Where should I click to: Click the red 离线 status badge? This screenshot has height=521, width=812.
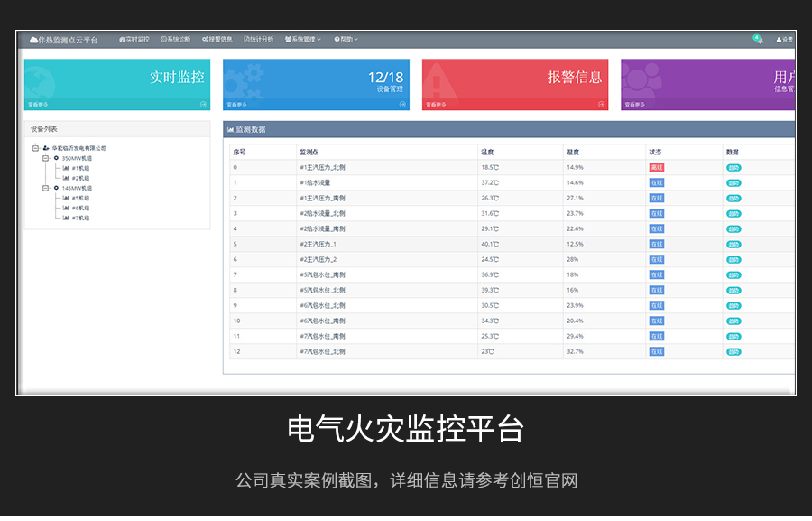pos(656,167)
